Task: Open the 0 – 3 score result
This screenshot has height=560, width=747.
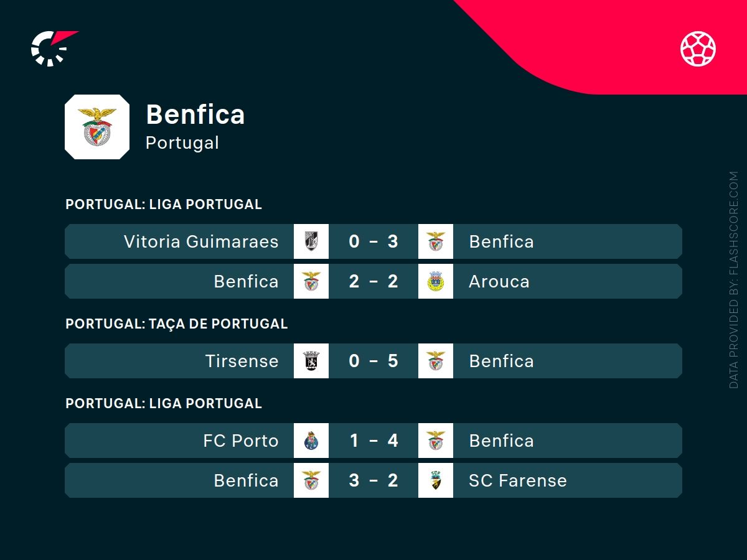Action: click(x=374, y=241)
